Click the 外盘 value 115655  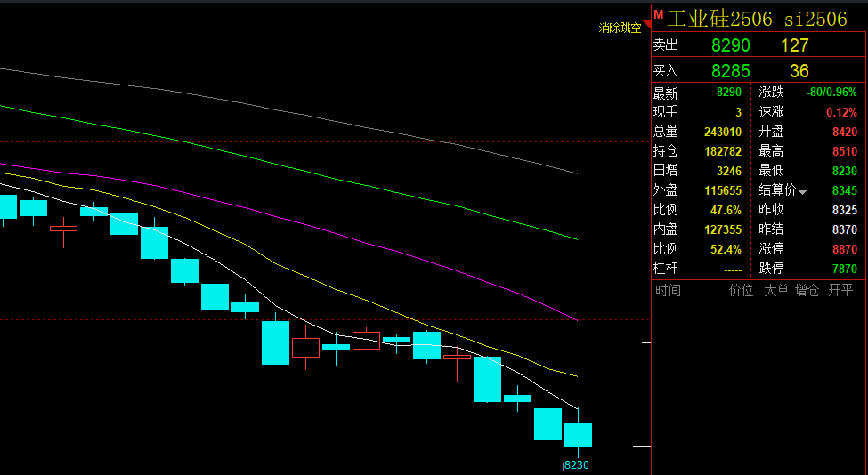point(723,190)
